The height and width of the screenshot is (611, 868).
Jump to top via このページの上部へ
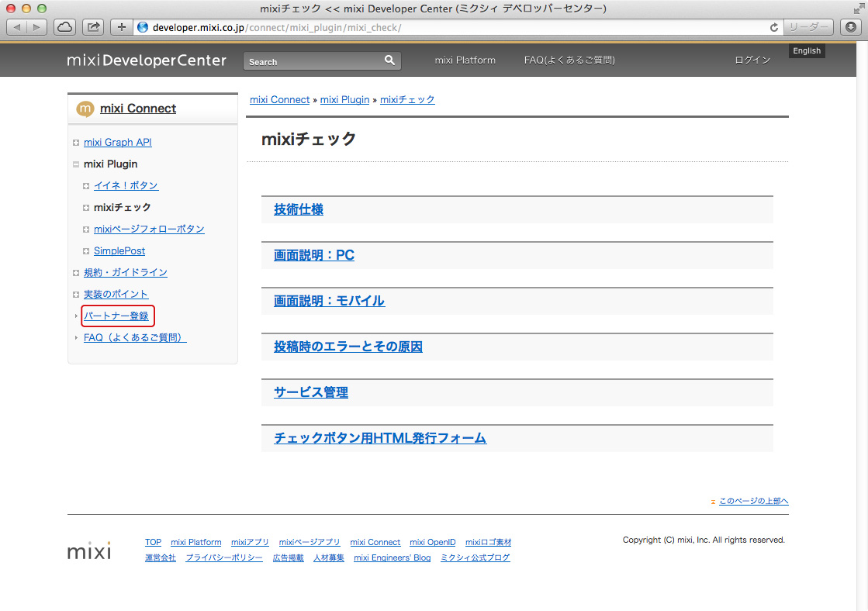tap(754, 501)
